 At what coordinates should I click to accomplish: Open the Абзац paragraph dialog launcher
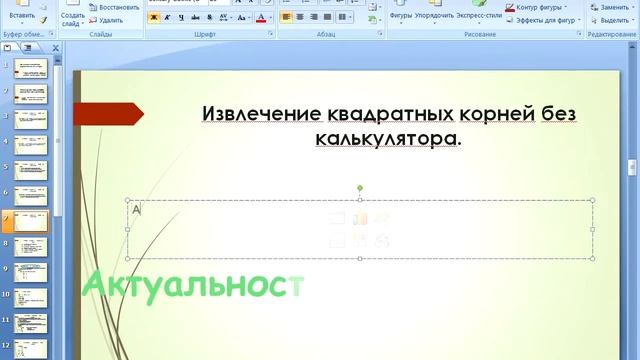coord(380,34)
